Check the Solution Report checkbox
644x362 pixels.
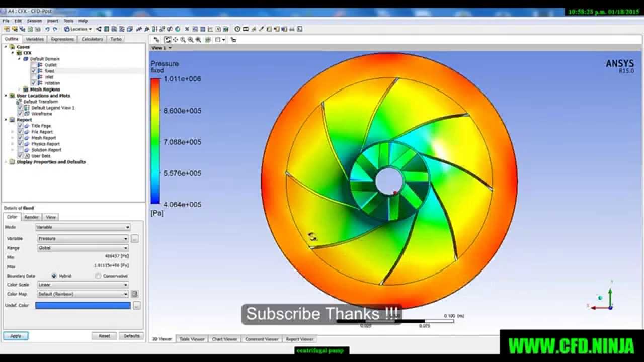[20, 150]
